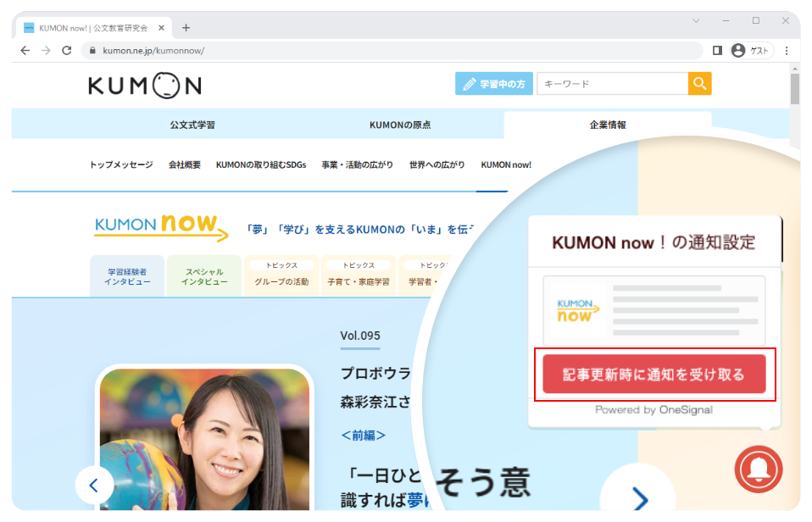
Task: Click the guest profile avatar icon
Action: (x=738, y=50)
